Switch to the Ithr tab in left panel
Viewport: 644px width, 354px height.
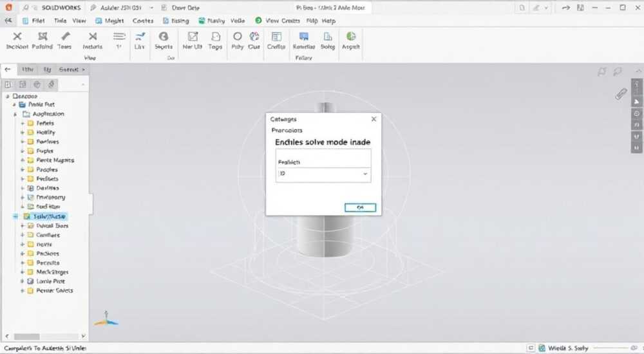tap(28, 70)
